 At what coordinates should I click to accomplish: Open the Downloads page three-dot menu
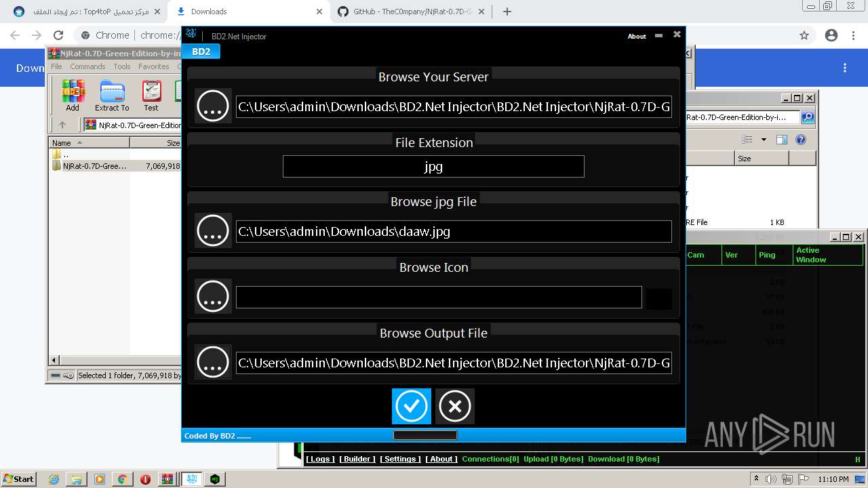[x=845, y=68]
